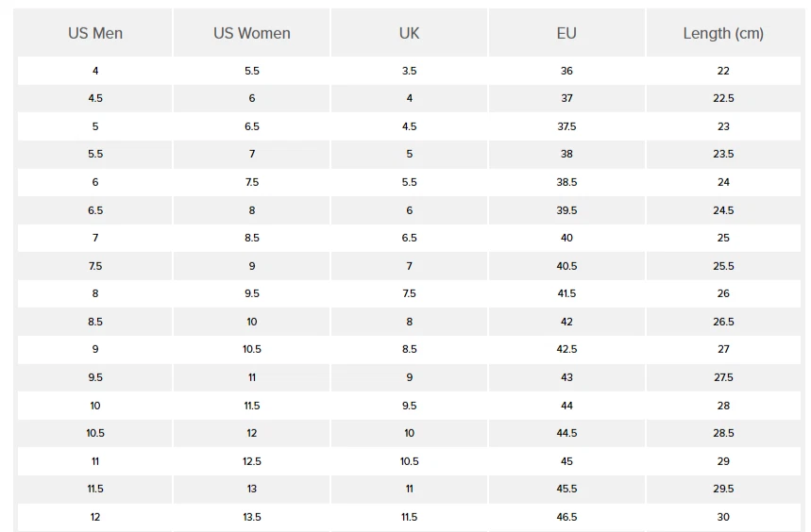Viewport: 811px width, 532px height.
Task: Click US Women size 13.5 cell
Action: (252, 517)
